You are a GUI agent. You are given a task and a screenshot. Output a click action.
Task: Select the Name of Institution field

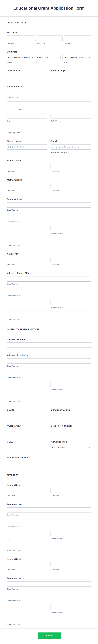point(49,345)
